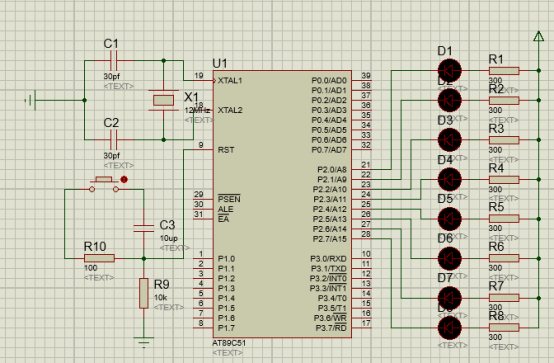The width and height of the screenshot is (554, 363).
Task: Click the P3.0/RXD pin label
Action: [329, 259]
